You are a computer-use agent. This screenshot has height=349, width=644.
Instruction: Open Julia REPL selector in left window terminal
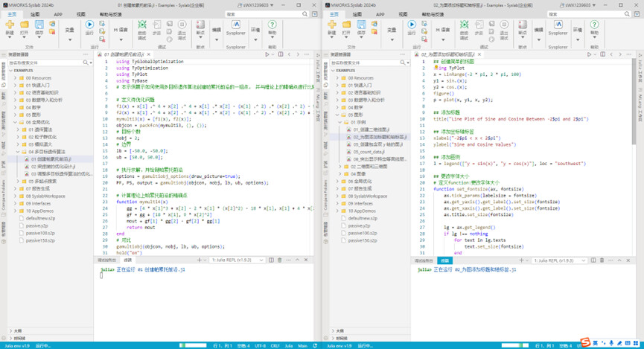pyautogui.click(x=237, y=260)
